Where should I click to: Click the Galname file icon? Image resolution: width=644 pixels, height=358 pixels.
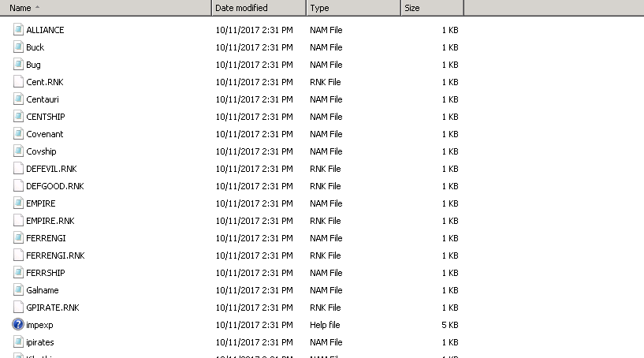[x=18, y=290]
